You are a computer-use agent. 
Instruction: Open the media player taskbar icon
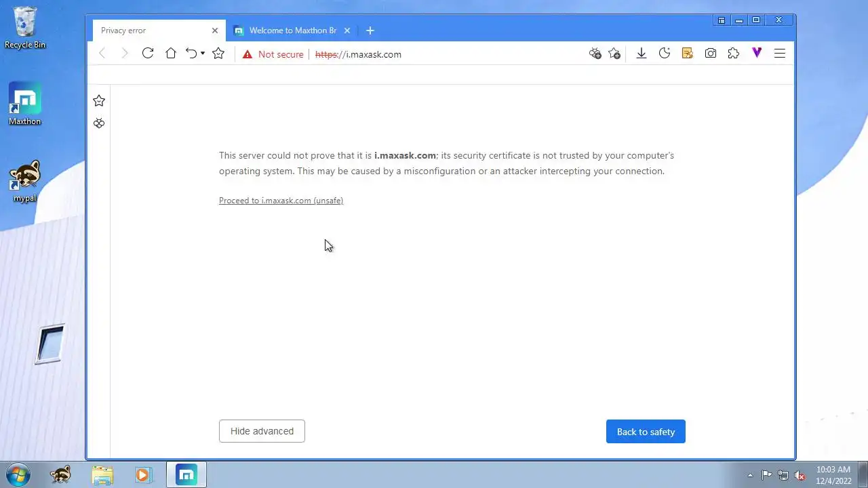pyautogui.click(x=143, y=474)
